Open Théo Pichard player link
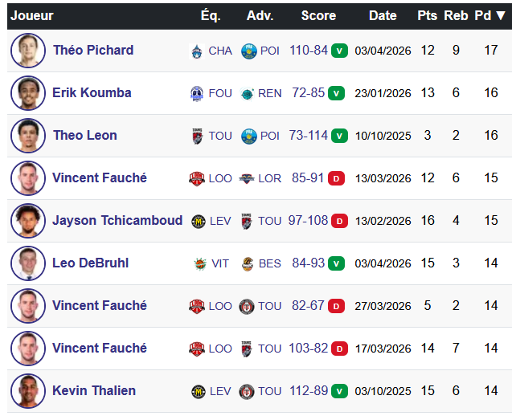Image resolution: width=512 pixels, height=420 pixels. (93, 50)
